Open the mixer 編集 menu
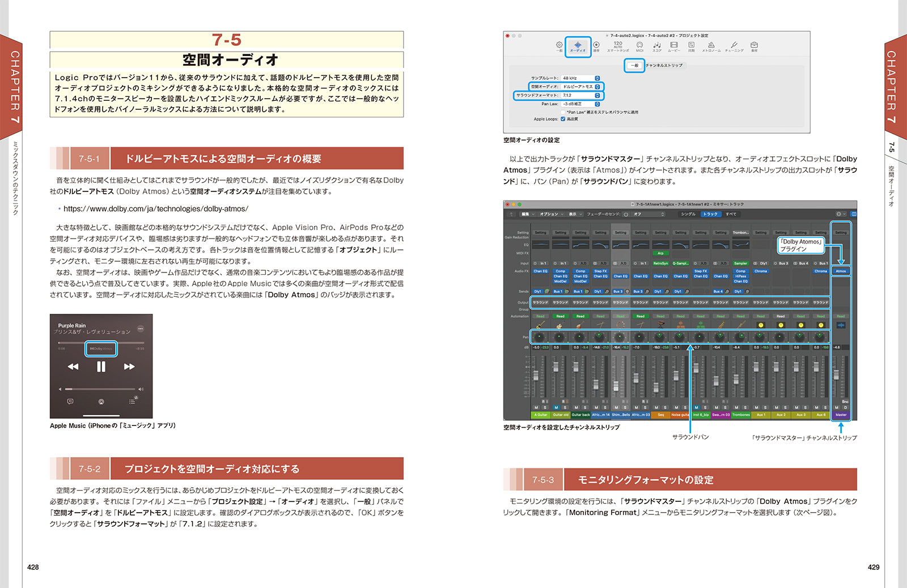The image size is (907, 588). click(528, 214)
